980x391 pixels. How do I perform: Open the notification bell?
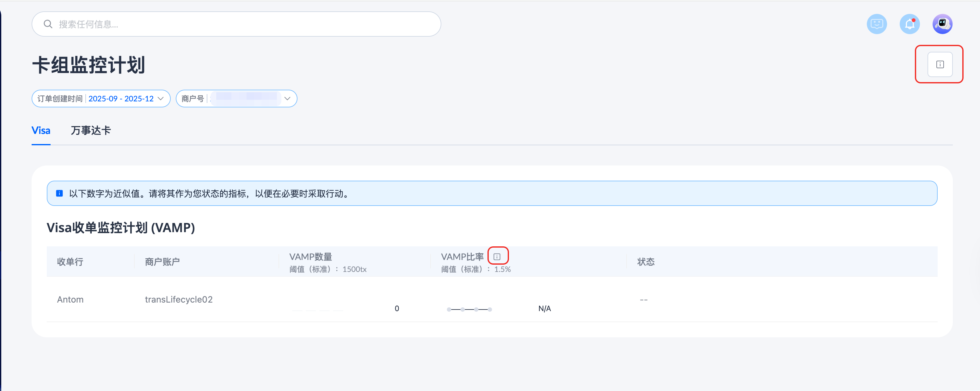click(x=910, y=24)
